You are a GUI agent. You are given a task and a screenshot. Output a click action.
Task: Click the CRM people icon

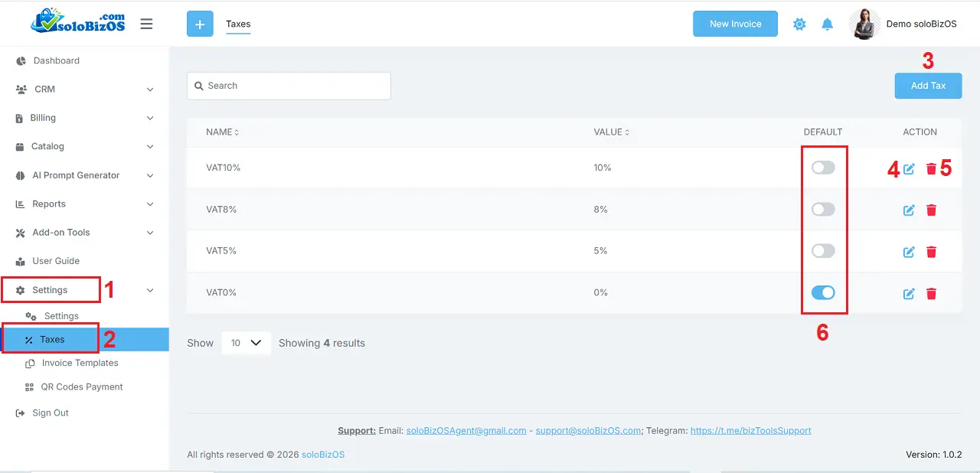pos(21,90)
